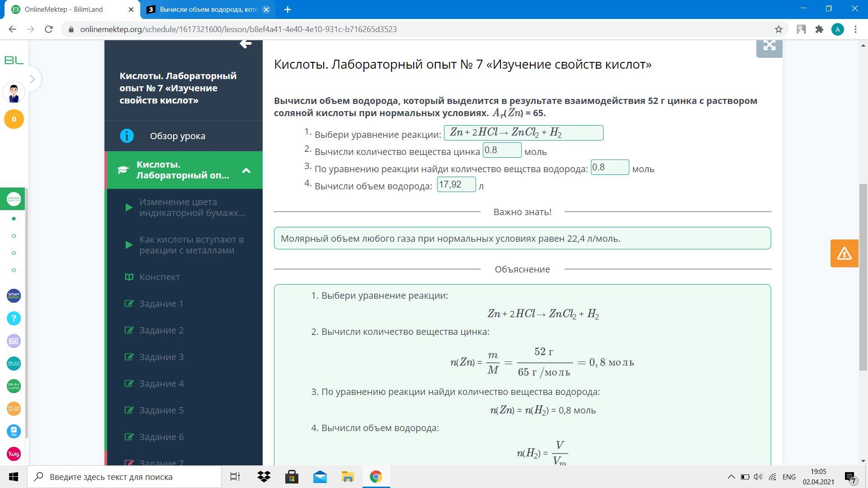
Task: Open the green Bilim Land sidebar icon
Action: pos(14,386)
